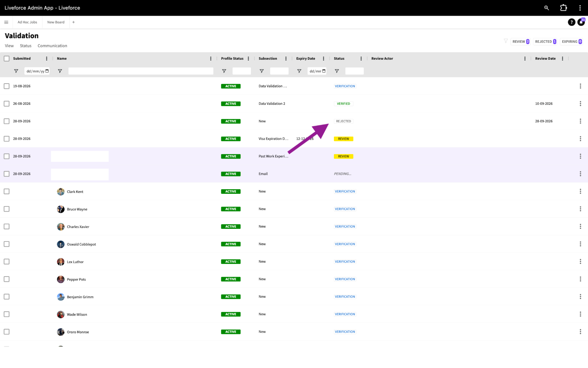Select Wade Wilson's row checkbox
Viewport: 588px width, 368px height.
6,314
